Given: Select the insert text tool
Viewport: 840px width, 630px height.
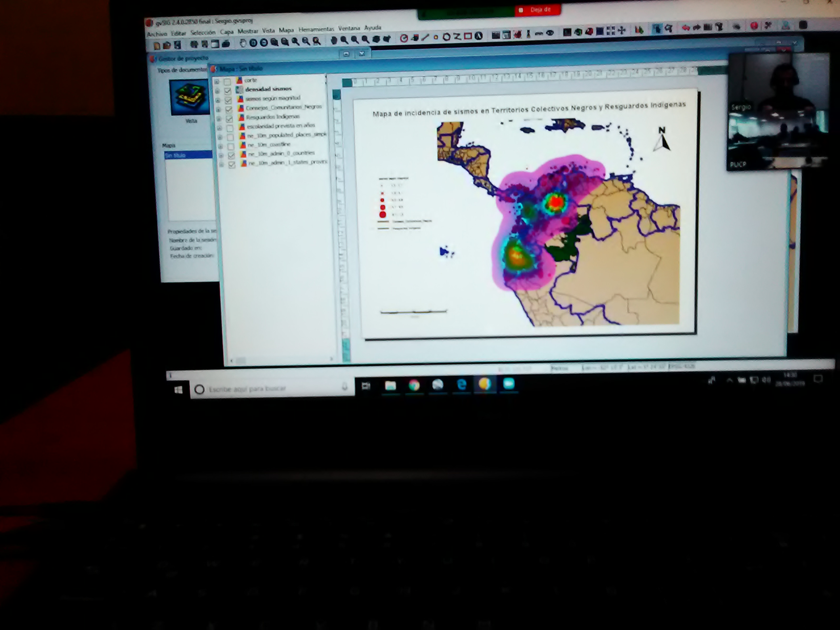Looking at the screenshot, I should 478,36.
